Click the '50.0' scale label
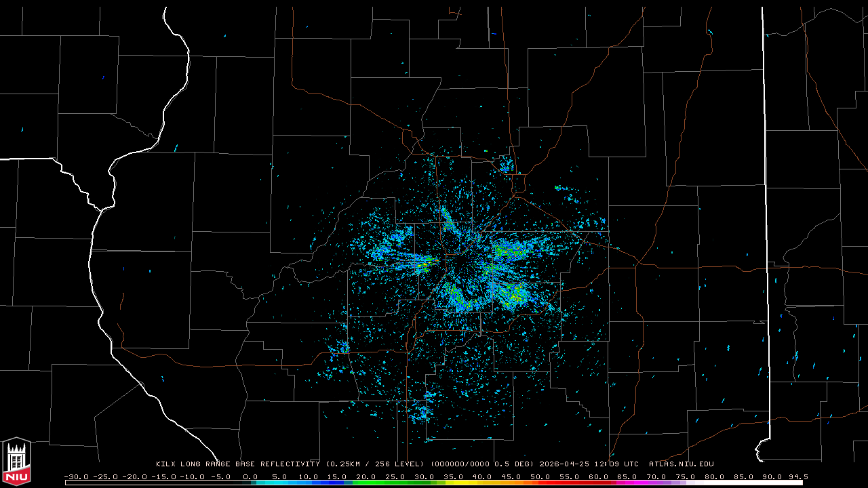The width and height of the screenshot is (868, 488). point(542,476)
